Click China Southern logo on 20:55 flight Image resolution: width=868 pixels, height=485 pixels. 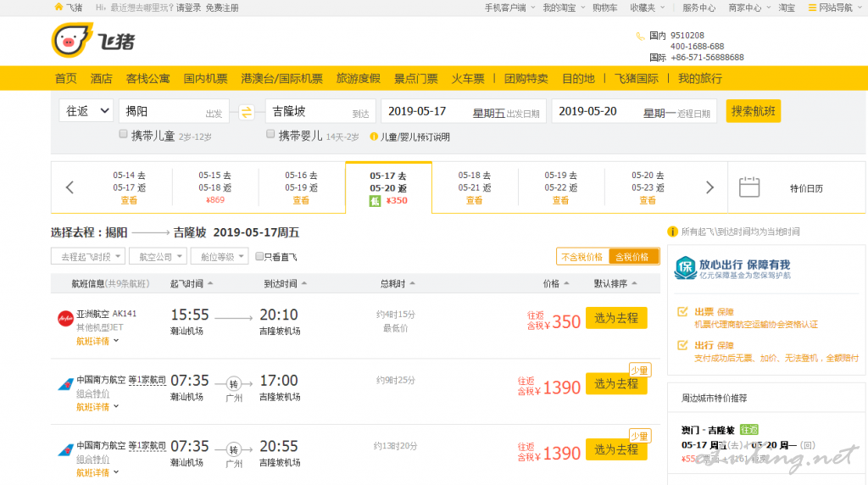click(65, 450)
